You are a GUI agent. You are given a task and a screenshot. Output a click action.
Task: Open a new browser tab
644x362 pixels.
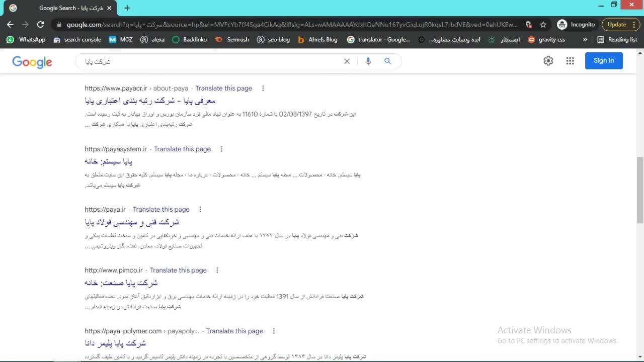tap(127, 8)
